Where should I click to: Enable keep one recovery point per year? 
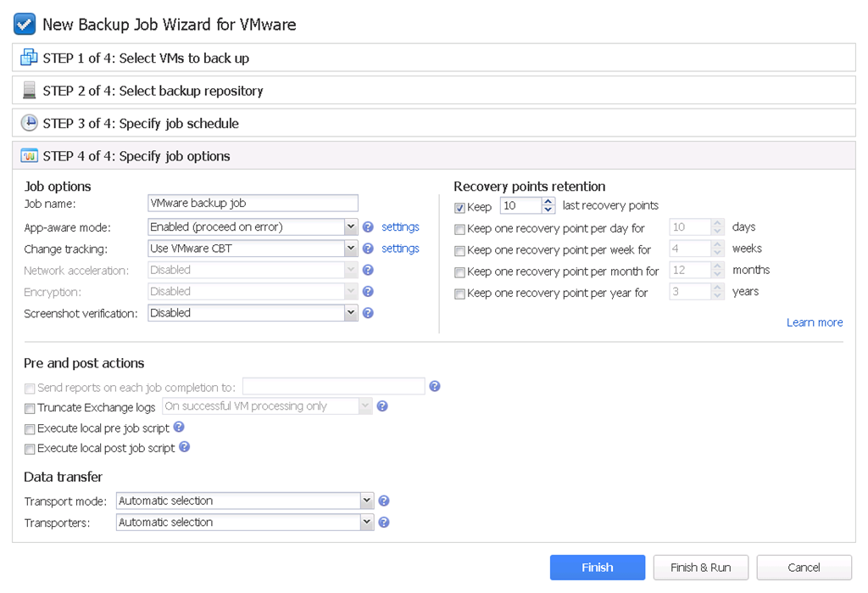tap(459, 294)
